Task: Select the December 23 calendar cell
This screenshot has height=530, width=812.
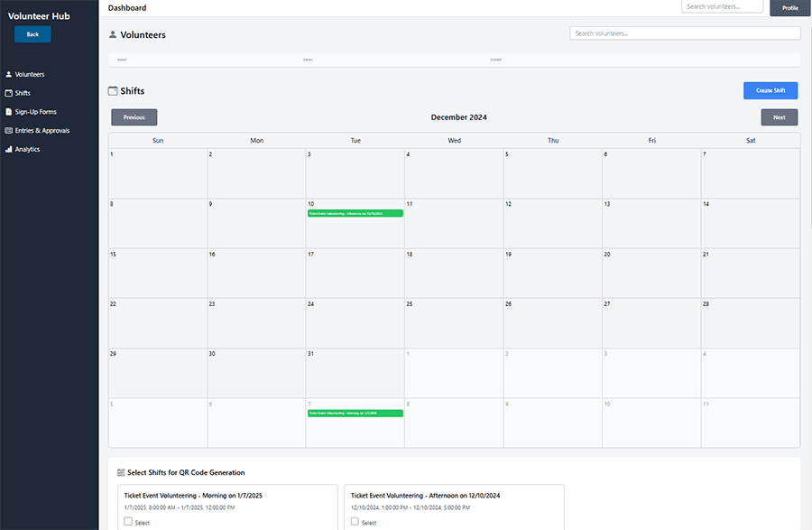Action: (x=257, y=323)
